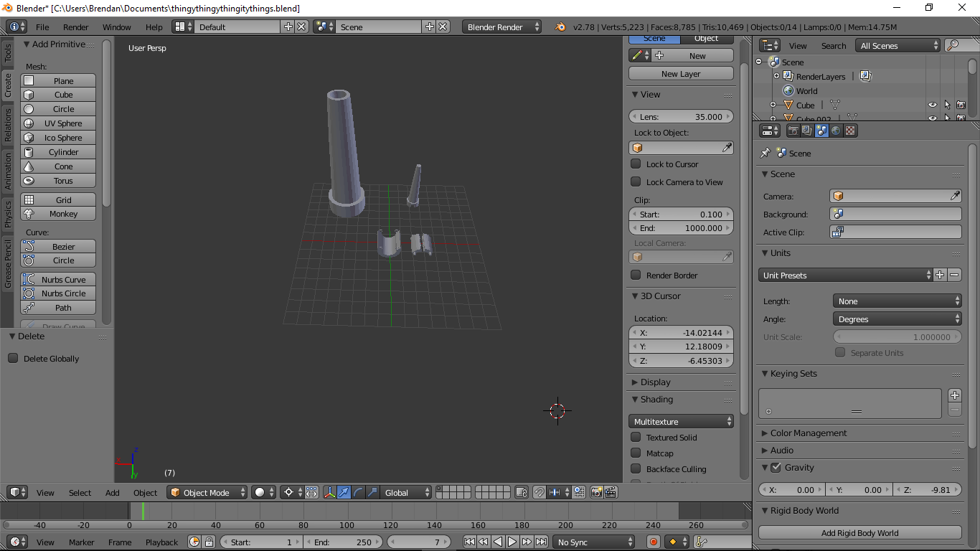The height and width of the screenshot is (551, 980).
Task: Expand the Cube item in the outliner
Action: click(x=773, y=105)
